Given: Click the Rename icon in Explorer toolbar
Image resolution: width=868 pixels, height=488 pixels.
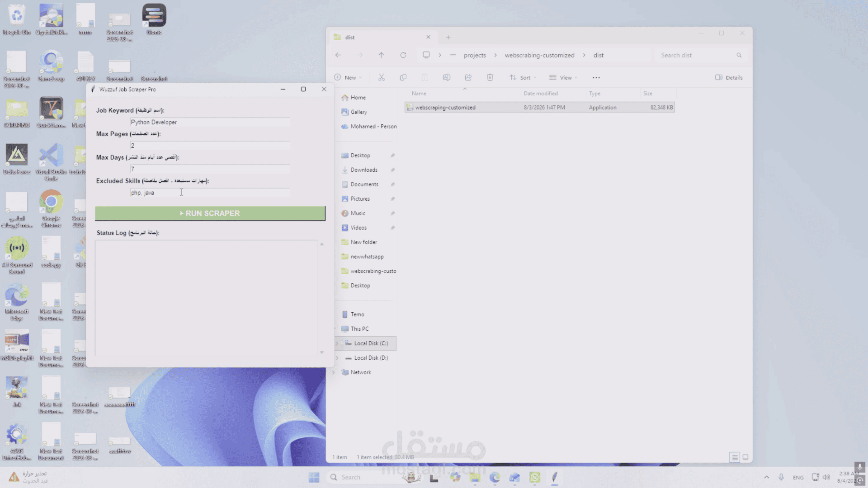Looking at the screenshot, I should (447, 78).
